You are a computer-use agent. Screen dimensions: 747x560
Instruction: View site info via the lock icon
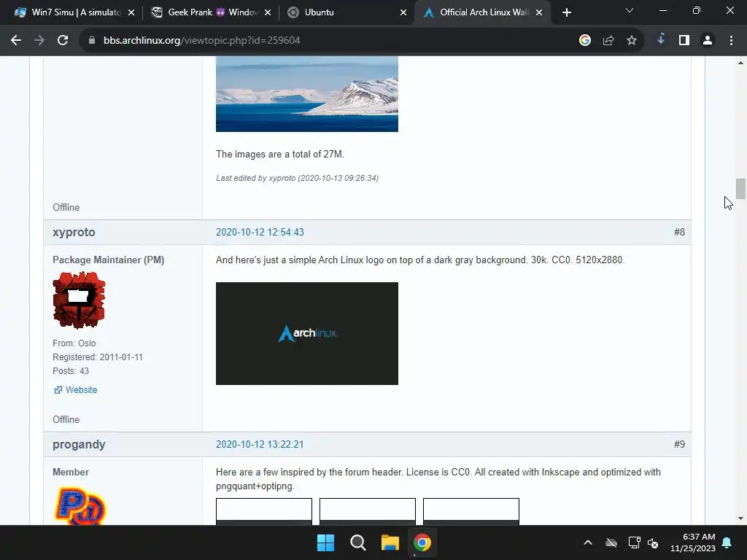click(91, 41)
